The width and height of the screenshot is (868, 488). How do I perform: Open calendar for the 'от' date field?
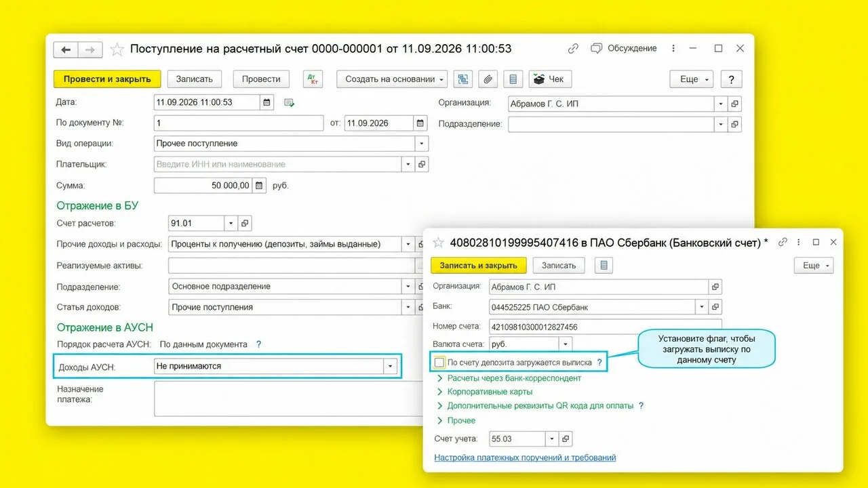421,123
